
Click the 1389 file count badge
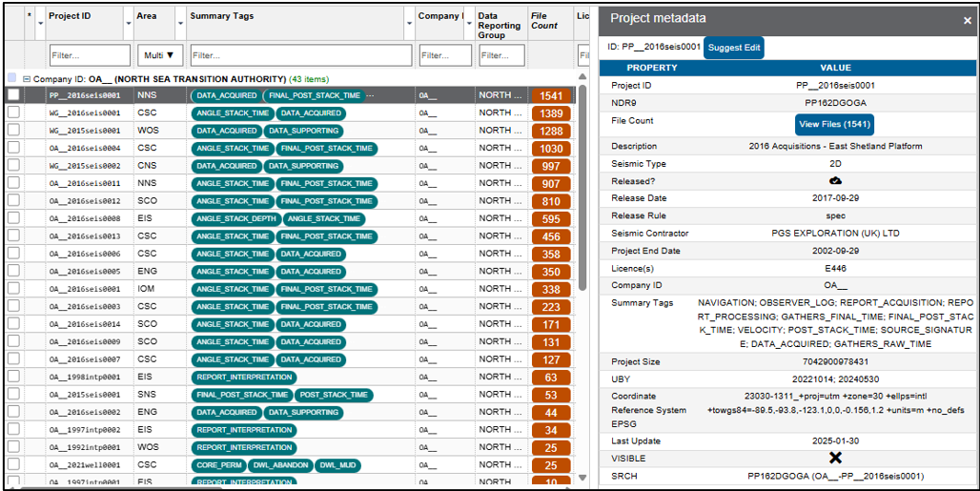click(551, 113)
